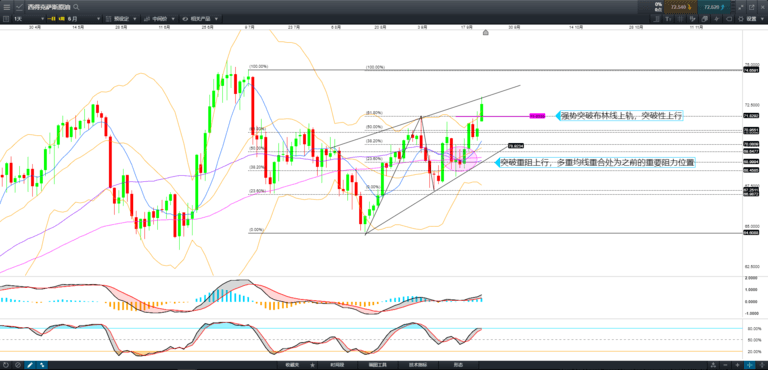This screenshot has width=768, height=370.
Task: Open the 6月 time range dropdown
Action: (84, 19)
